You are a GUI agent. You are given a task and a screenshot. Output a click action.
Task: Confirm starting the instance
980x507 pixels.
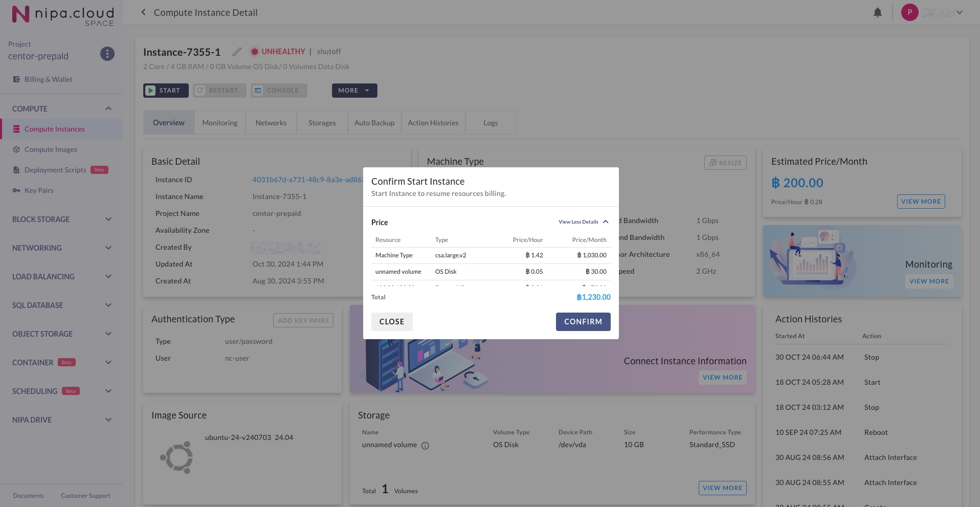click(x=583, y=322)
